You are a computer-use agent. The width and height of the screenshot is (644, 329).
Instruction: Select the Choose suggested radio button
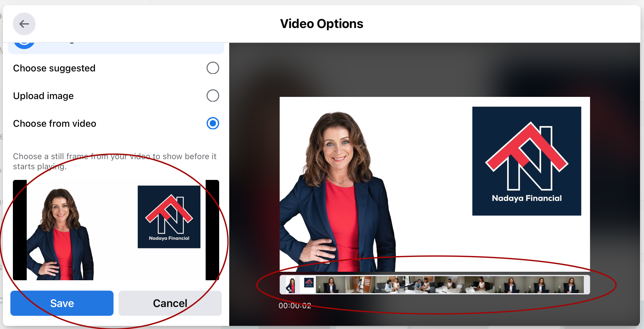click(x=213, y=68)
